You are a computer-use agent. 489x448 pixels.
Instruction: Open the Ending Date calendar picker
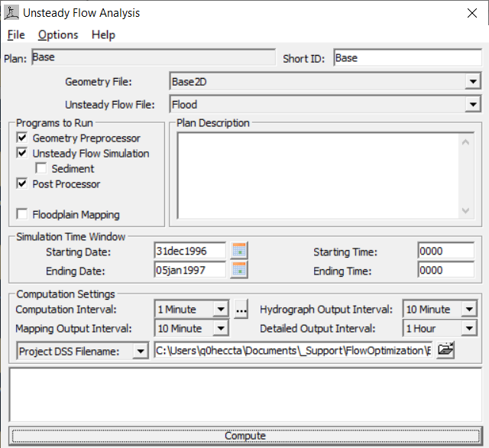coord(240,269)
